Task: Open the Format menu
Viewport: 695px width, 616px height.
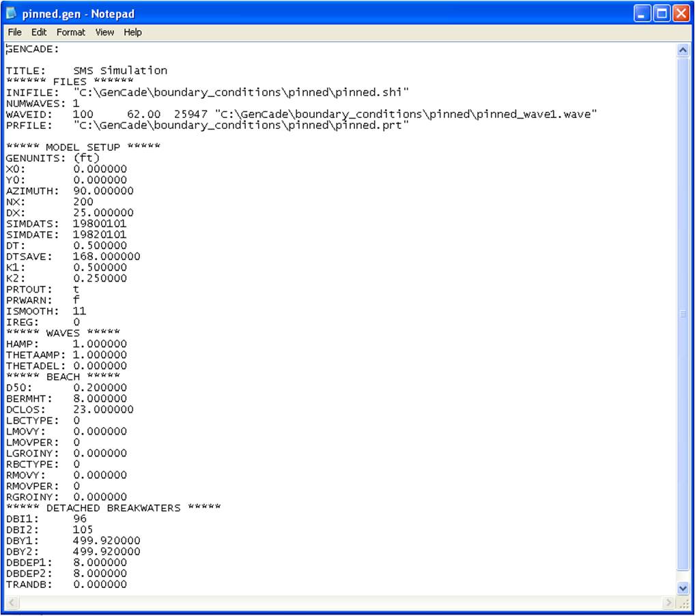Action: point(70,32)
